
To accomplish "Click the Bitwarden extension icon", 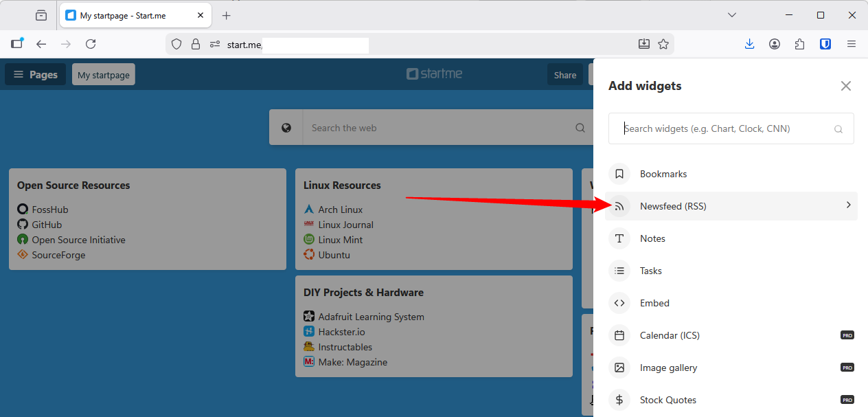I will tap(825, 44).
